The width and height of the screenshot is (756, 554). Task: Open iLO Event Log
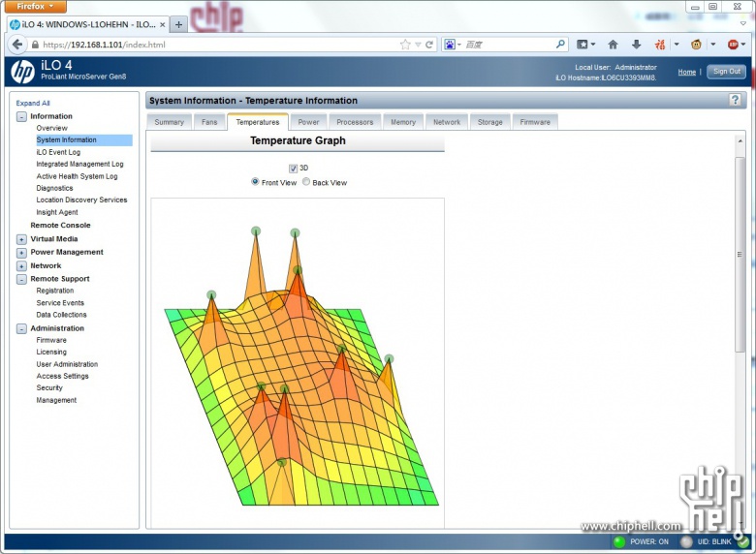[58, 152]
